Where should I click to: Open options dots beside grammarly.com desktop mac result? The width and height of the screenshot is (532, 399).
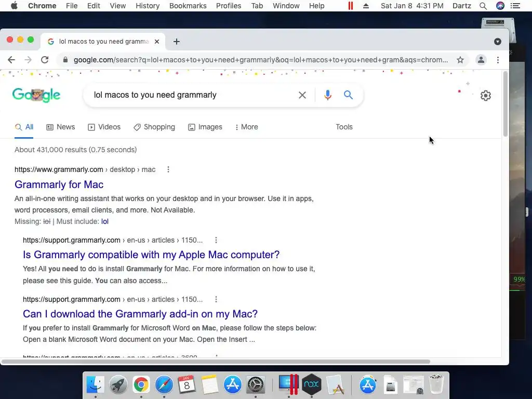(x=168, y=169)
